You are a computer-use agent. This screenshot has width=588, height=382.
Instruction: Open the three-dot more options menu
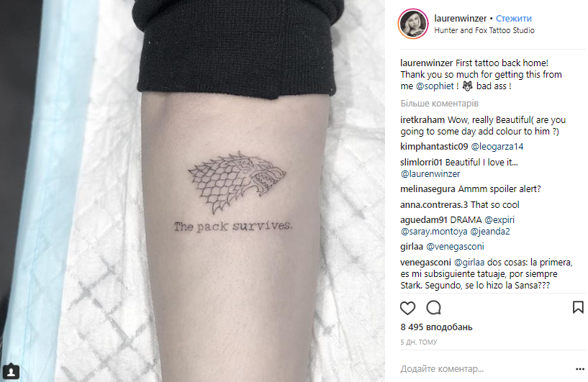(580, 369)
